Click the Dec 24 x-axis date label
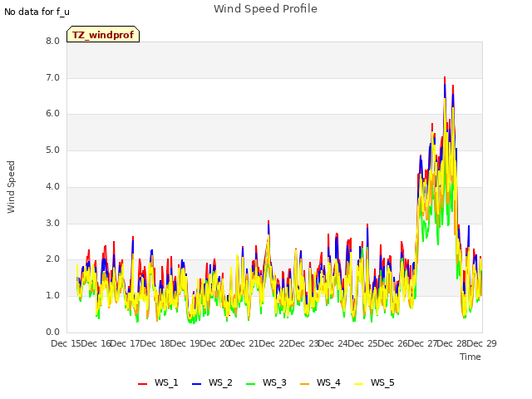Image resolution: width=532 pixels, height=399 pixels. point(332,343)
